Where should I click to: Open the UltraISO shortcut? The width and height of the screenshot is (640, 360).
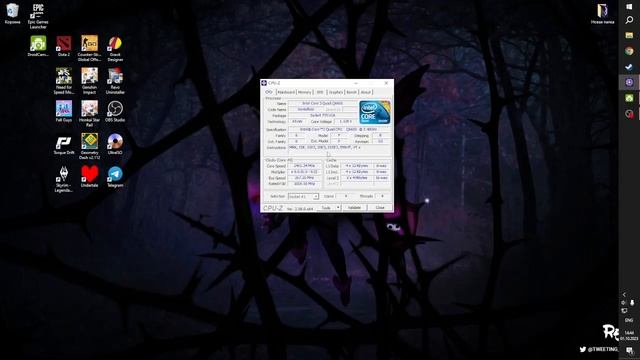(115, 144)
